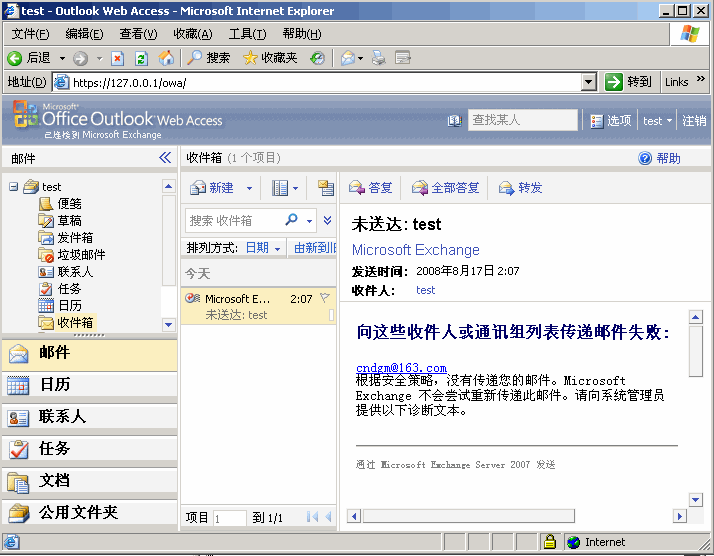Open the Tools (工具) menu
Screen dimensions: 714x556
click(x=247, y=34)
